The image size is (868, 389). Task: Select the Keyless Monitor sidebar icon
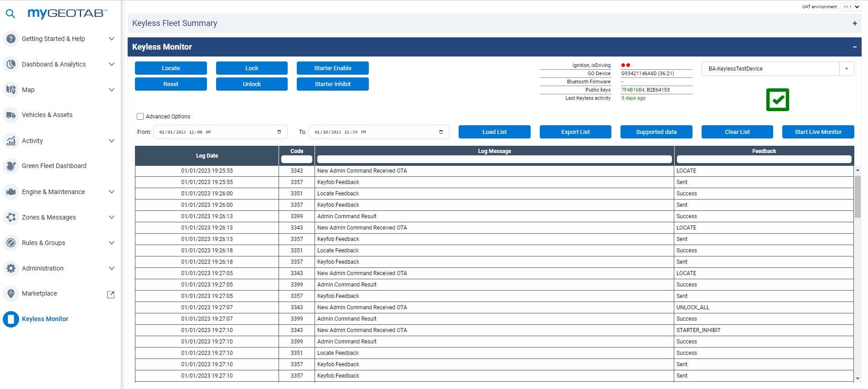[11, 319]
